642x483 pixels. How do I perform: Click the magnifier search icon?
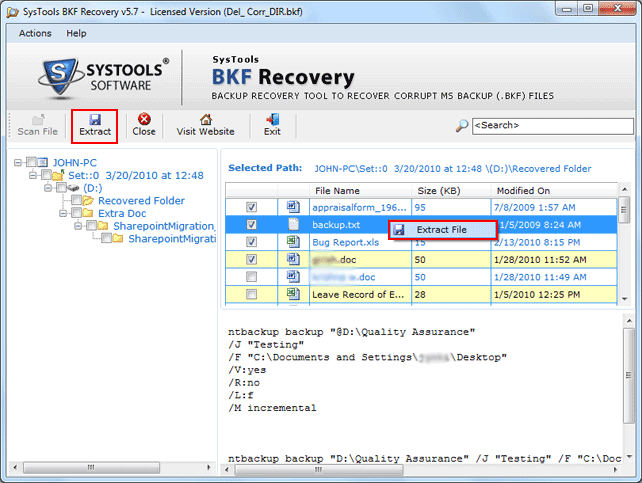462,125
